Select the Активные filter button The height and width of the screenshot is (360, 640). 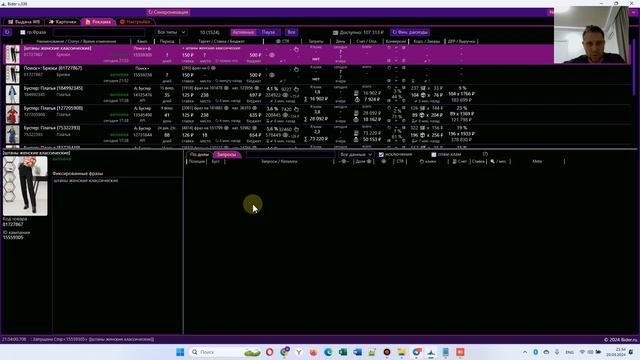tap(244, 32)
